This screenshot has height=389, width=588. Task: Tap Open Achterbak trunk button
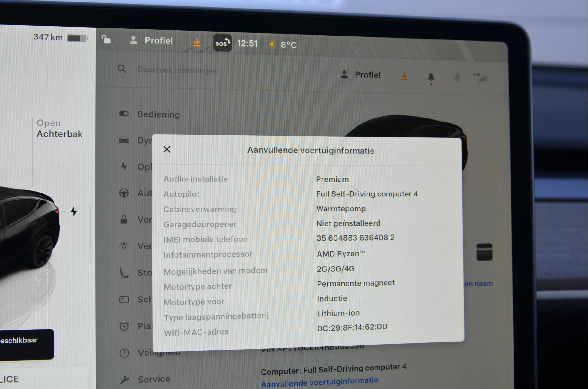(59, 128)
